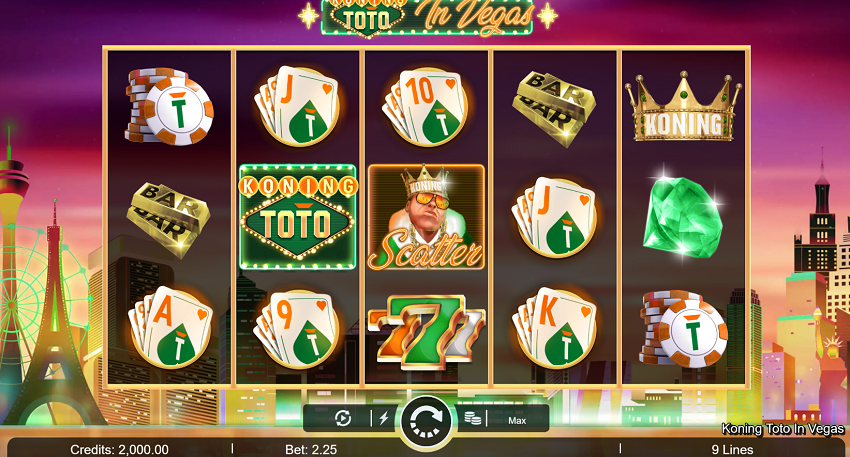Image resolution: width=850 pixels, height=457 pixels.
Task: Click the Scatter king symbol
Action: click(426, 217)
